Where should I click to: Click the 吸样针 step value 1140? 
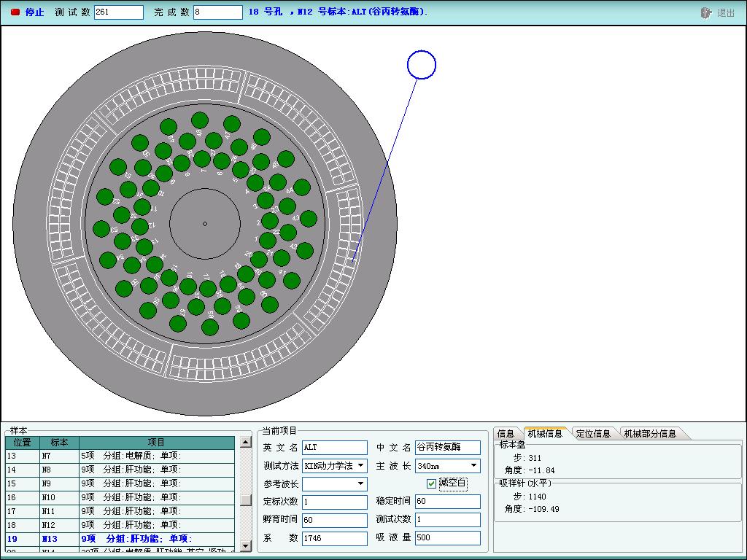[x=537, y=497]
